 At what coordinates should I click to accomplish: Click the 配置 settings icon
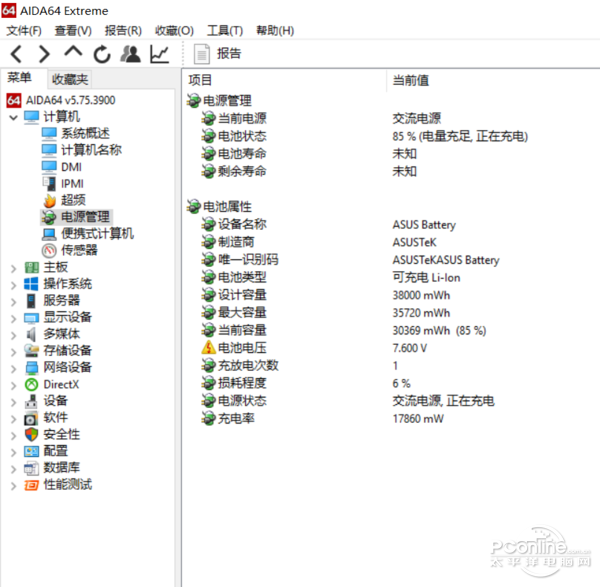31,452
